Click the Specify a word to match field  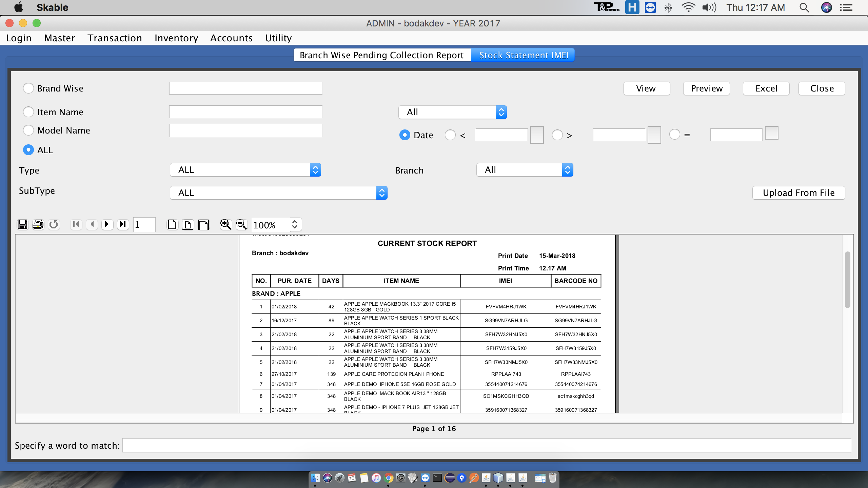click(487, 445)
